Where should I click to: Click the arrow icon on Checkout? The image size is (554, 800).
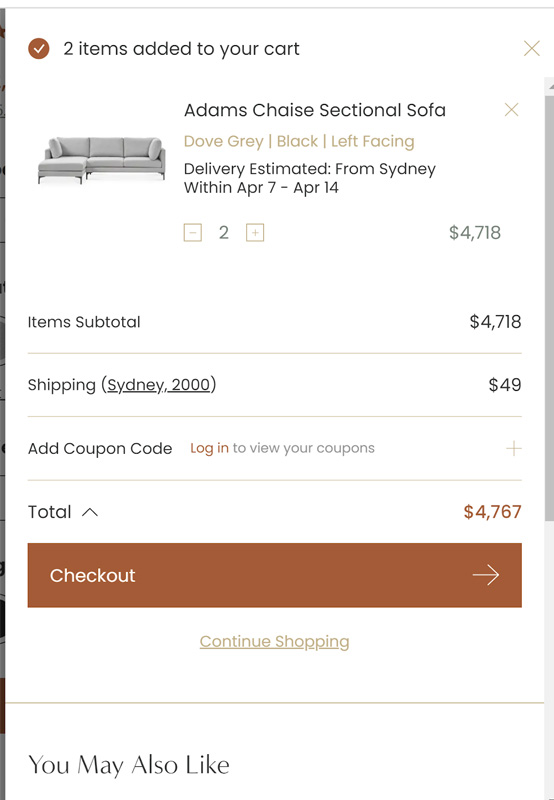click(486, 575)
